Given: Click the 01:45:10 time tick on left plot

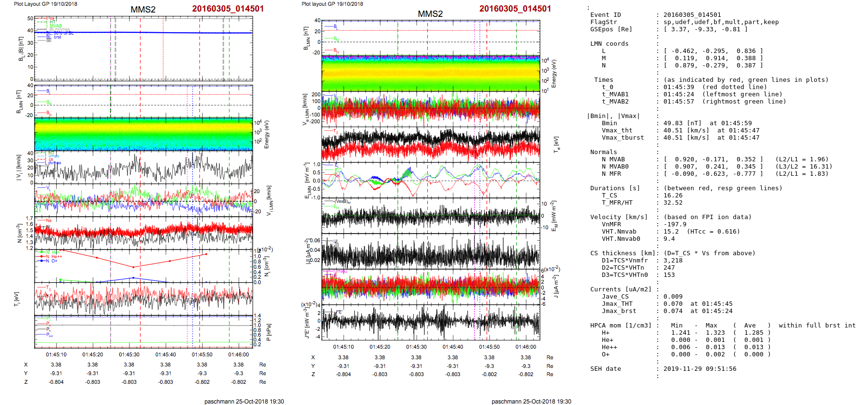Looking at the screenshot, I should tap(56, 354).
